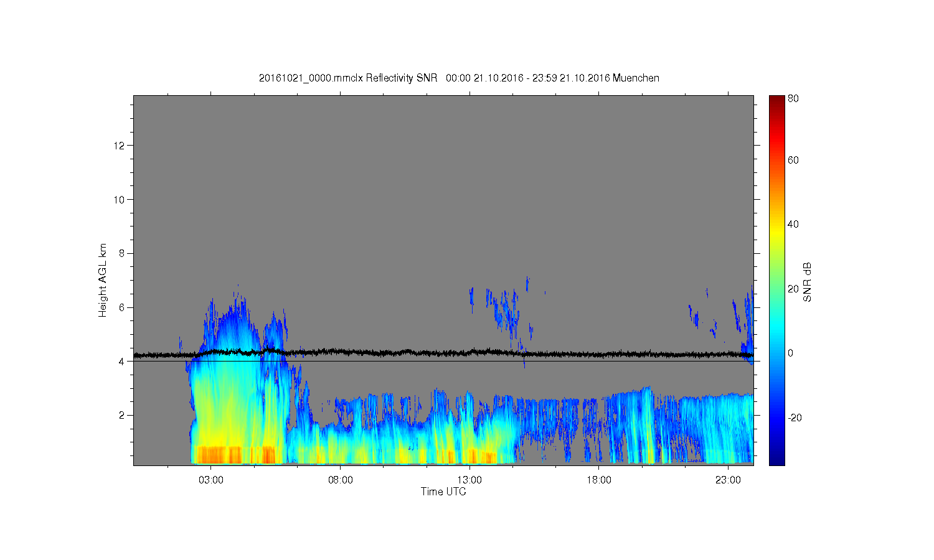The height and width of the screenshot is (560, 934).
Task: Click the height axis value "10"
Action: (121, 200)
